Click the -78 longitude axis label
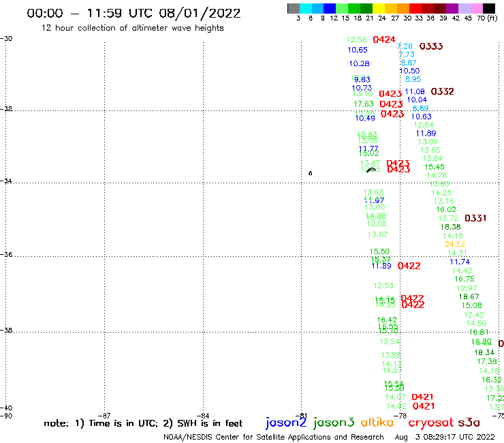504x443 pixels. pos(400,416)
